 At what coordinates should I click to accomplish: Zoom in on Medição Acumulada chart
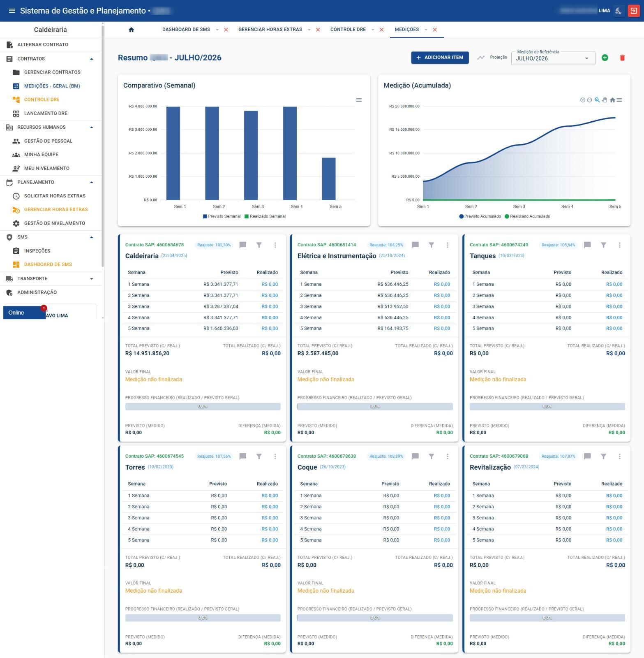pos(583,100)
